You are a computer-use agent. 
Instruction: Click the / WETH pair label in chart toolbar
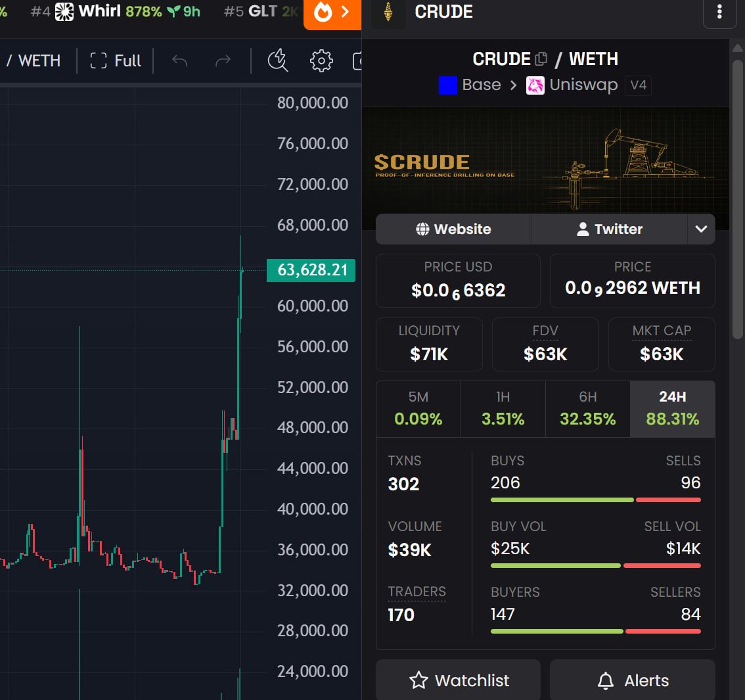(x=34, y=61)
